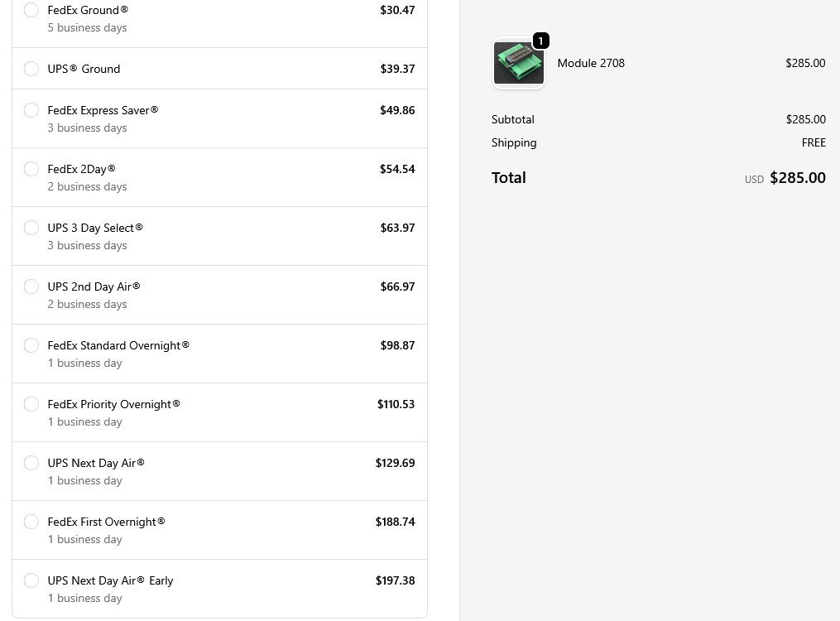Image resolution: width=840 pixels, height=621 pixels.
Task: Choose UPS Ground shipping option
Action: coord(31,69)
